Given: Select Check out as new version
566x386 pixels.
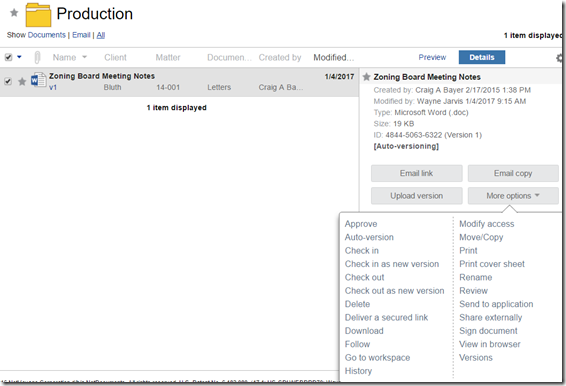Looking at the screenshot, I should [x=394, y=291].
